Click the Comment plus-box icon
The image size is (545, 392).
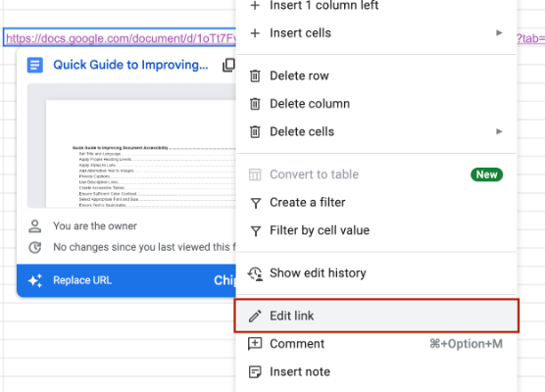pyautogui.click(x=255, y=344)
